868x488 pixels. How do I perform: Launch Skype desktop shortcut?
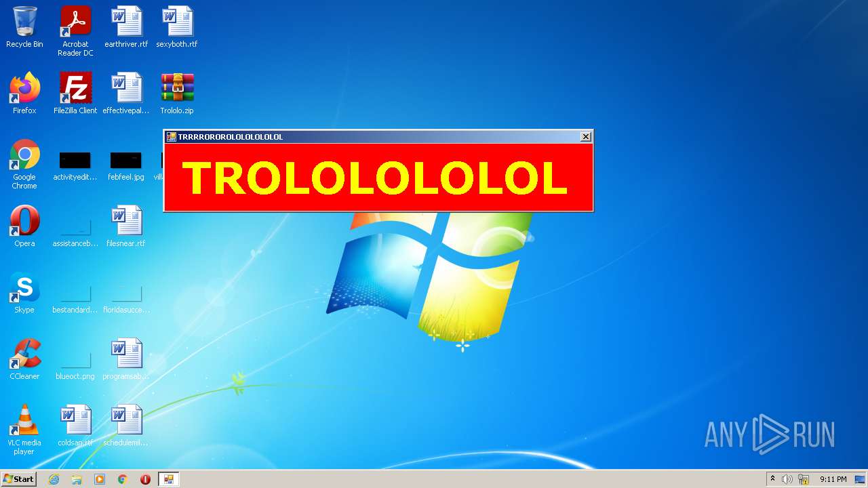pyautogui.click(x=24, y=293)
